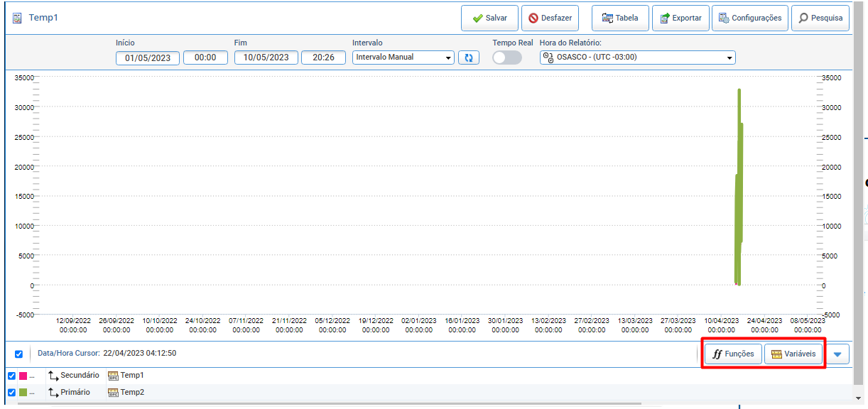Select the Temp2 variable name
Image resolution: width=868 pixels, height=409 pixels.
pos(132,392)
